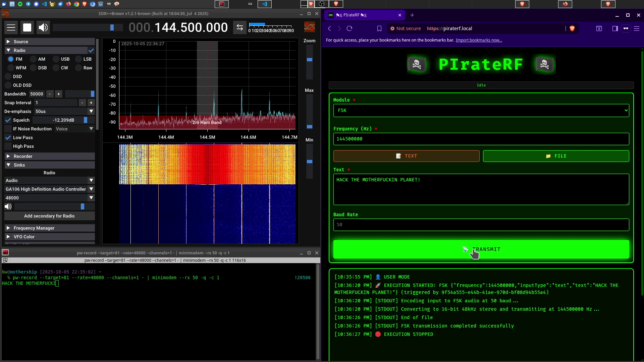Switch input type to FILE tab
The height and width of the screenshot is (362, 644).
tap(556, 156)
